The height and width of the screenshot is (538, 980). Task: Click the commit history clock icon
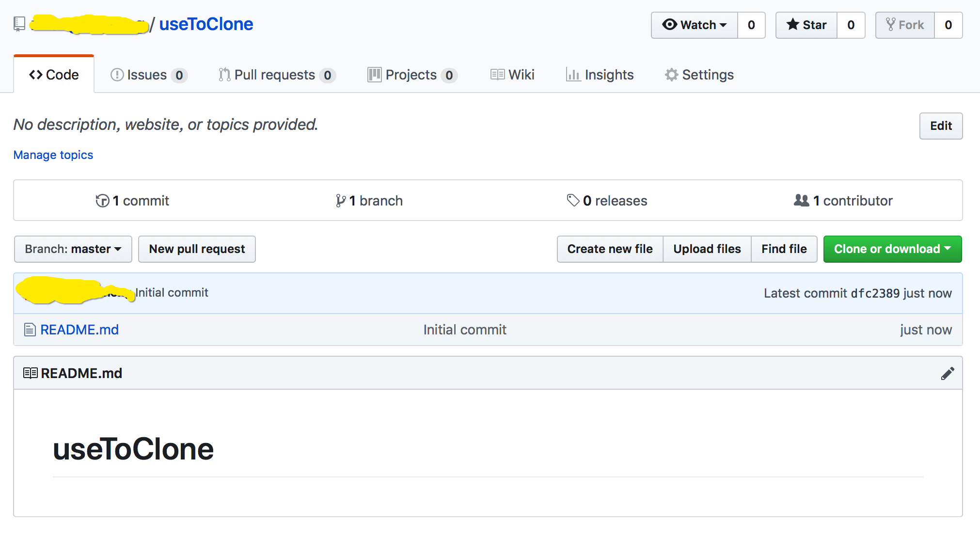102,201
